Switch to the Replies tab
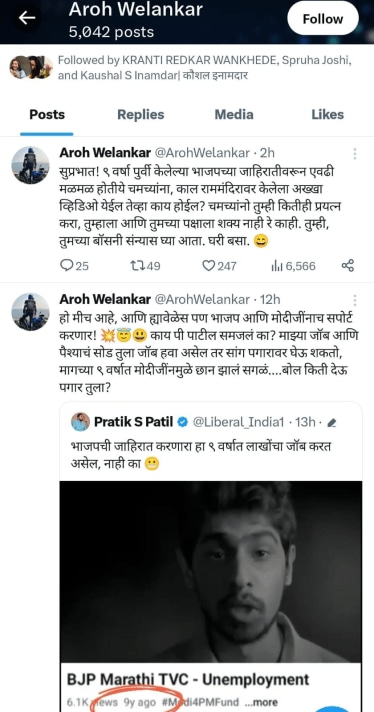Image resolution: width=374 pixels, height=712 pixels. tap(141, 114)
